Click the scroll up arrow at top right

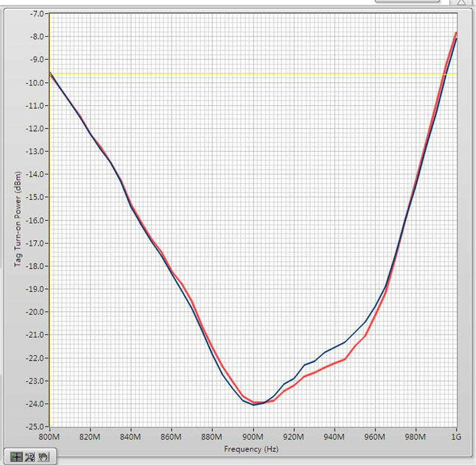point(461,3)
